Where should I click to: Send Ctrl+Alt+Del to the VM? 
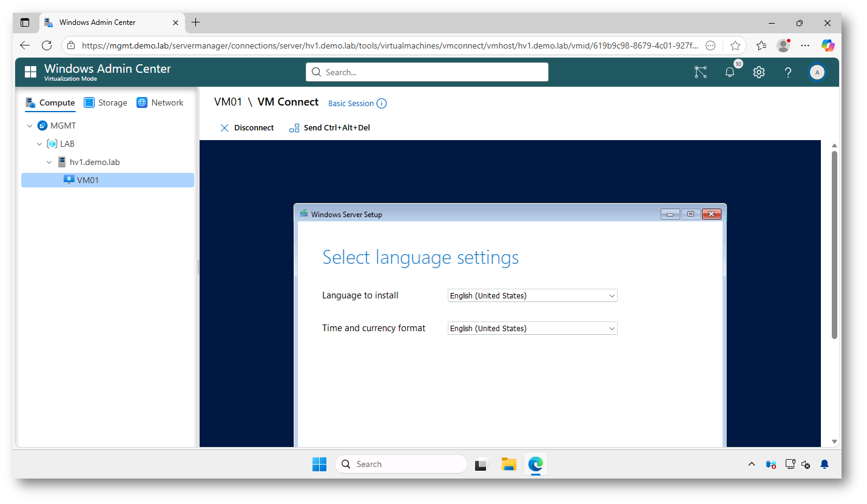[329, 128]
